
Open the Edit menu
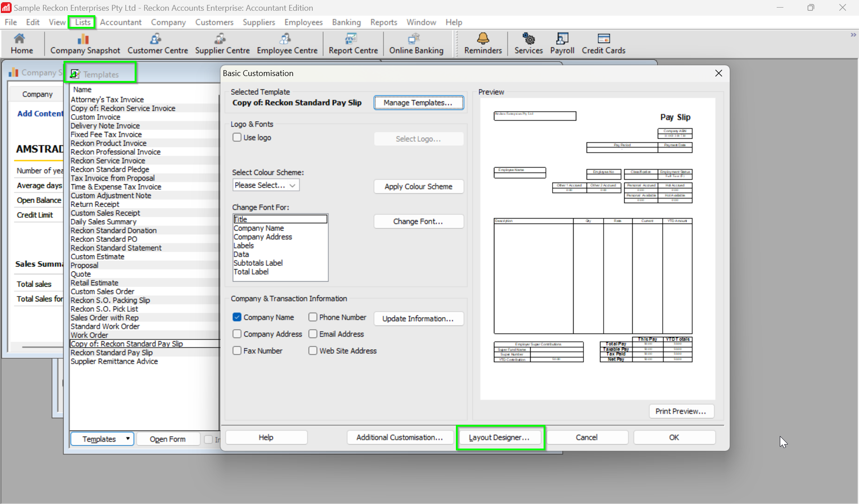pos(33,22)
